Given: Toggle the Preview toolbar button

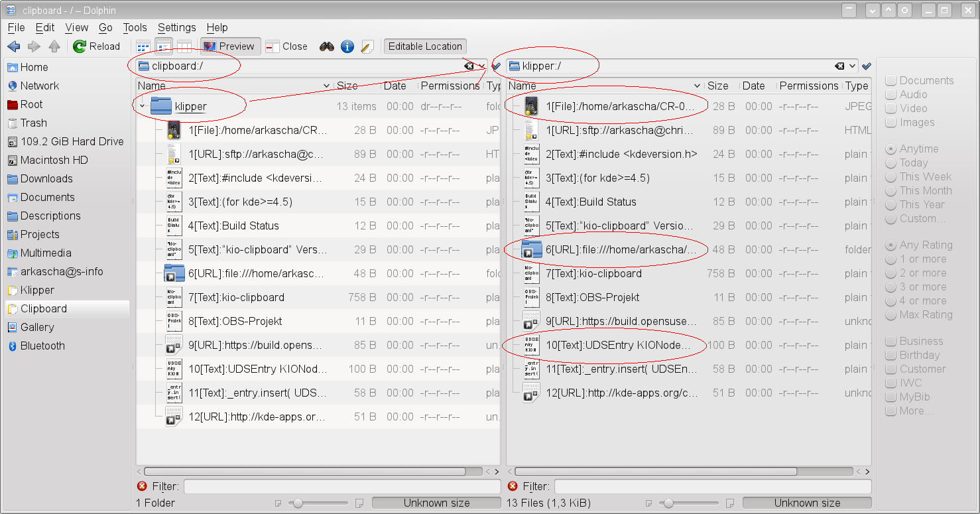Looking at the screenshot, I should coord(230,46).
